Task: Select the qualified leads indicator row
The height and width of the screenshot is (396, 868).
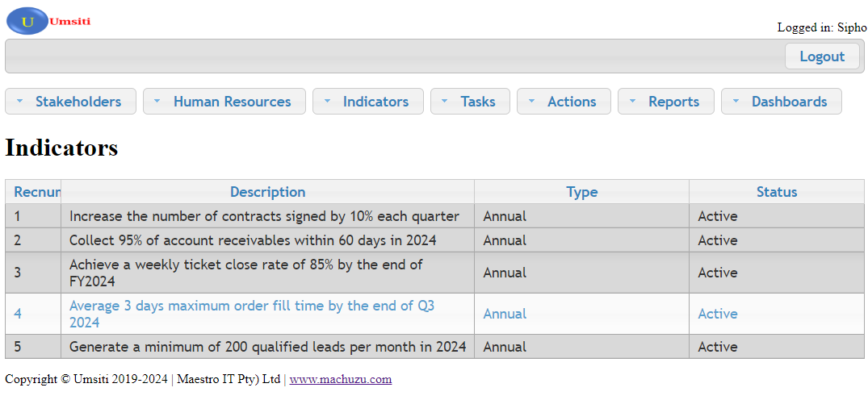Action: [267, 347]
